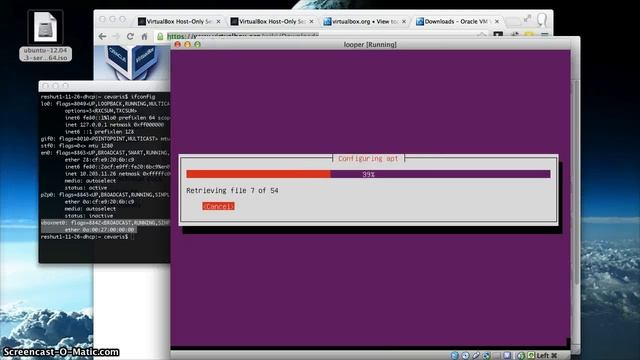Click the 'p2p0' flags terminal line
Screen dimensions: 640x360
105,195
